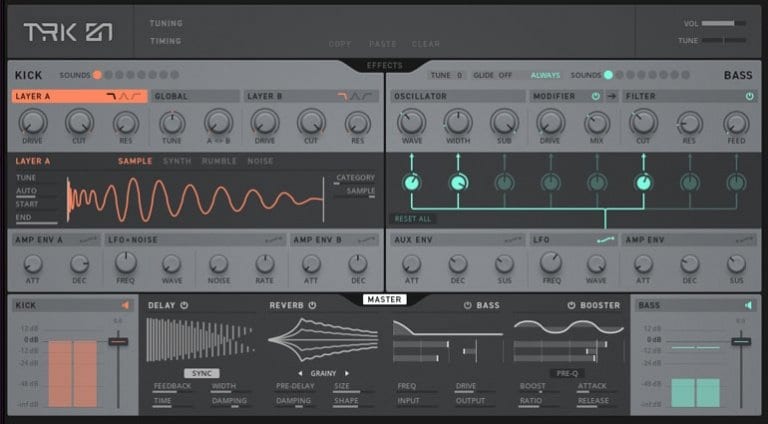Click the TRK-01 logo
Image resolution: width=768 pixels, height=424 pixels.
pos(68,32)
